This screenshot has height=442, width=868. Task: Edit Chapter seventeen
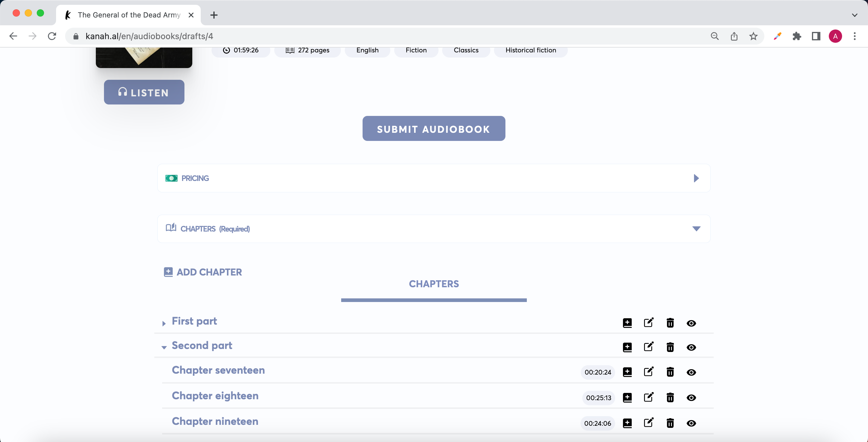[649, 372]
